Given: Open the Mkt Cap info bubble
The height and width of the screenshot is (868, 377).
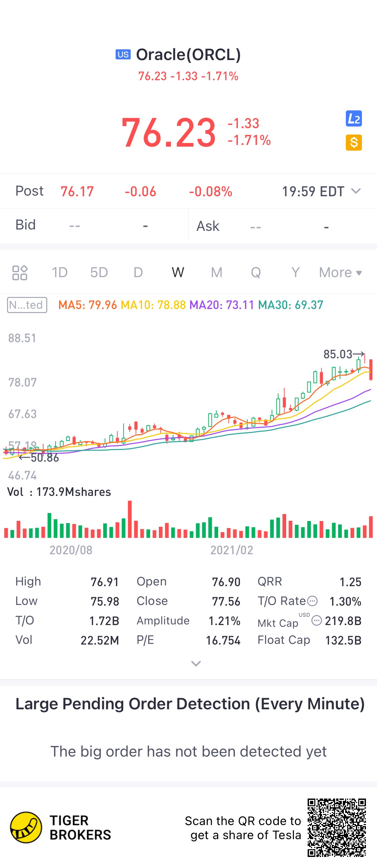Looking at the screenshot, I should pyautogui.click(x=316, y=620).
